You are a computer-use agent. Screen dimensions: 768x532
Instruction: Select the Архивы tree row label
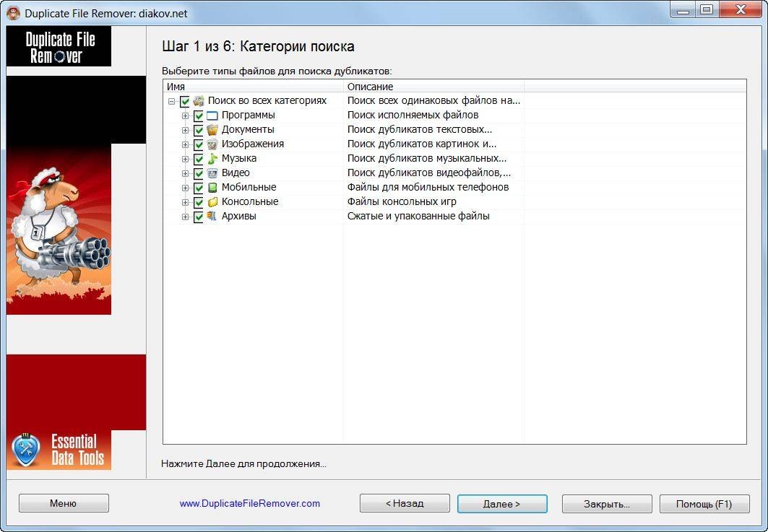[x=238, y=216]
